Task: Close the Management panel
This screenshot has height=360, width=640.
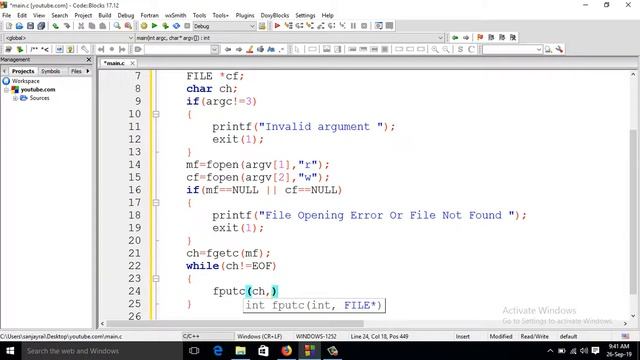Action: [x=89, y=60]
